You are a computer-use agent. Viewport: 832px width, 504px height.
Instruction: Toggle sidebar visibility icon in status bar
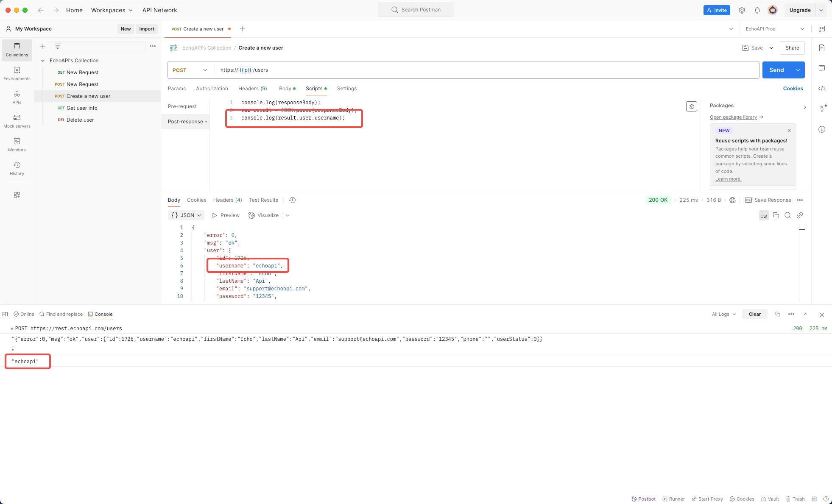pyautogui.click(x=5, y=314)
